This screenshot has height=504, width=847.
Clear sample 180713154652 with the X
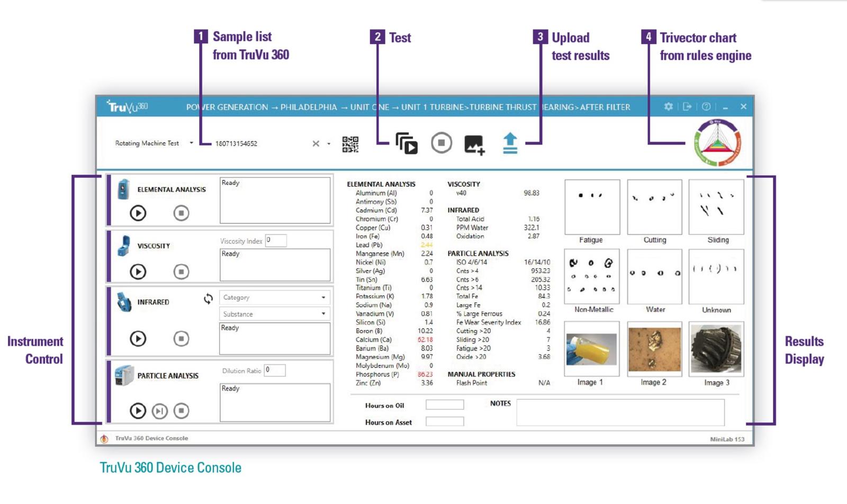point(316,143)
